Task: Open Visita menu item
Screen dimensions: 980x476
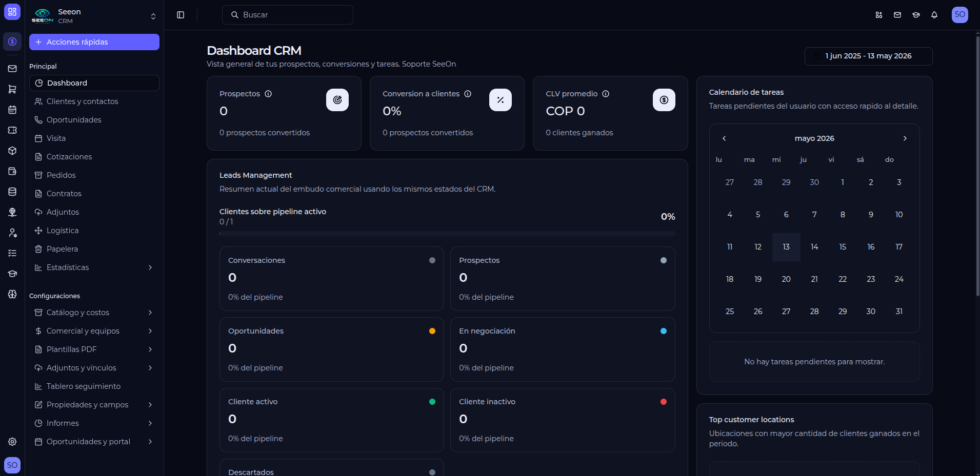Action: [94, 138]
